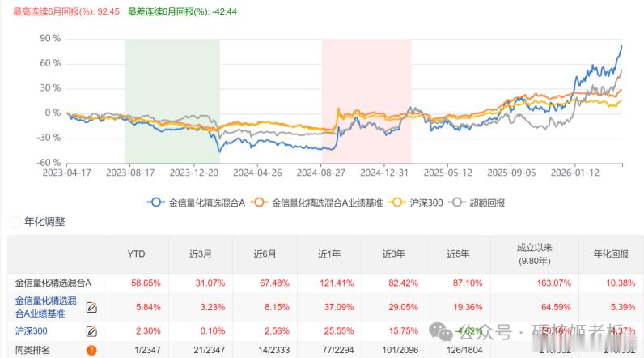Select the 近1年 column header
The image size is (644, 358).
tap(328, 254)
